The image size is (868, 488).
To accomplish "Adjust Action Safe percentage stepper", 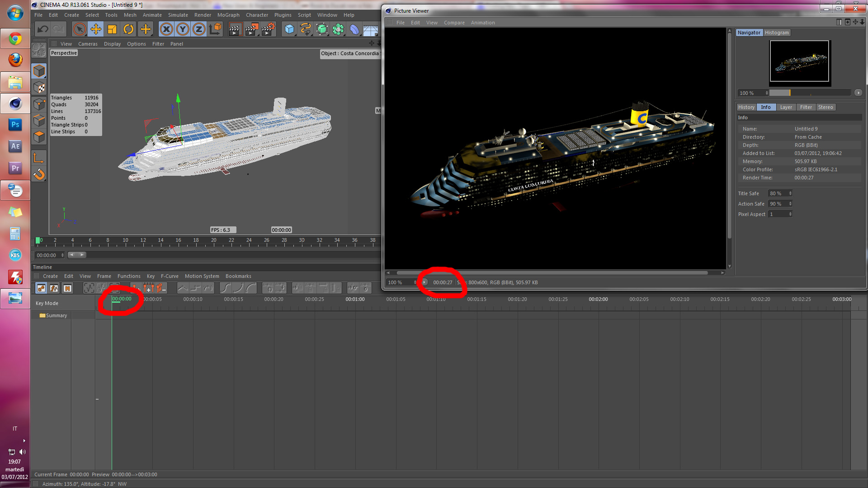I will pos(790,204).
